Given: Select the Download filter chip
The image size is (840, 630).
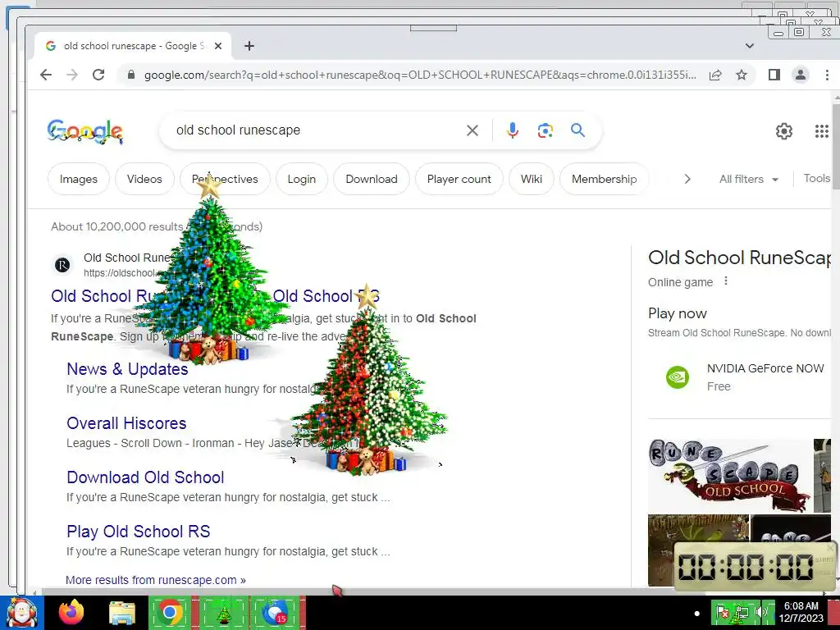Looking at the screenshot, I should click(372, 179).
